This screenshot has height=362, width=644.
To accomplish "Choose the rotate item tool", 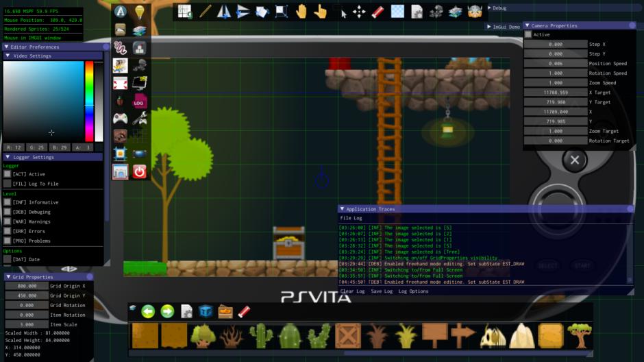I will pos(262,12).
